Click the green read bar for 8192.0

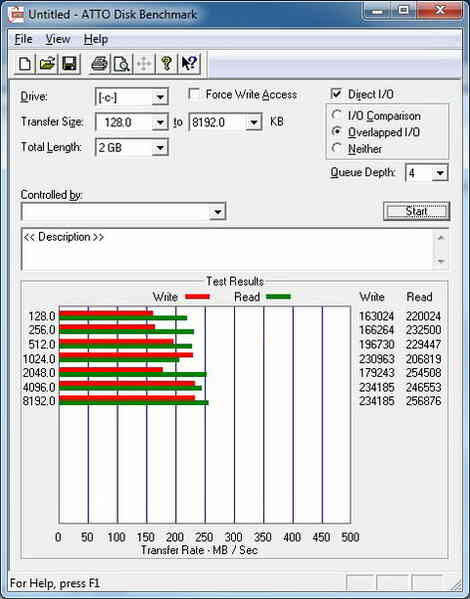[134, 402]
